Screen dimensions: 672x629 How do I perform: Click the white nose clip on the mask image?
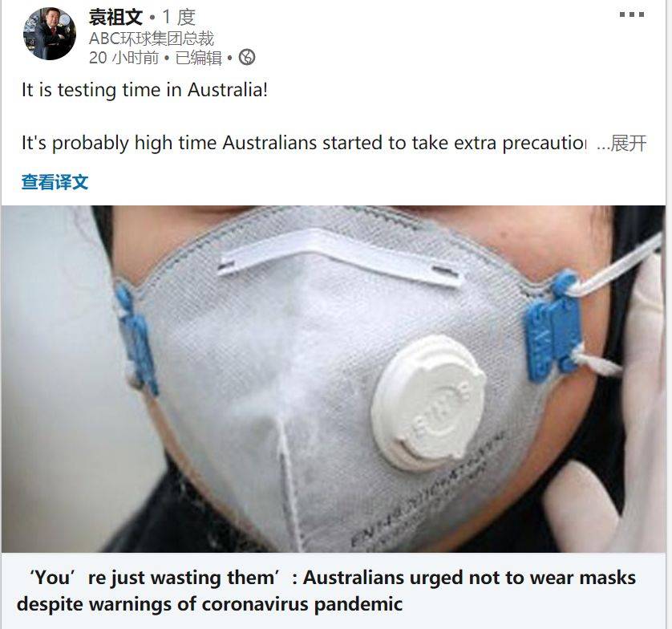pos(338,258)
